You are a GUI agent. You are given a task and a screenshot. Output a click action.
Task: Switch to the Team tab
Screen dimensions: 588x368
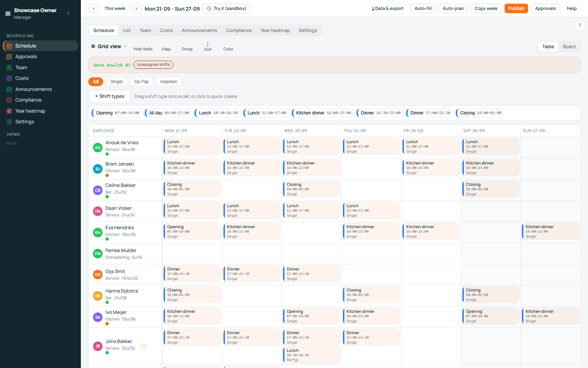click(x=145, y=31)
